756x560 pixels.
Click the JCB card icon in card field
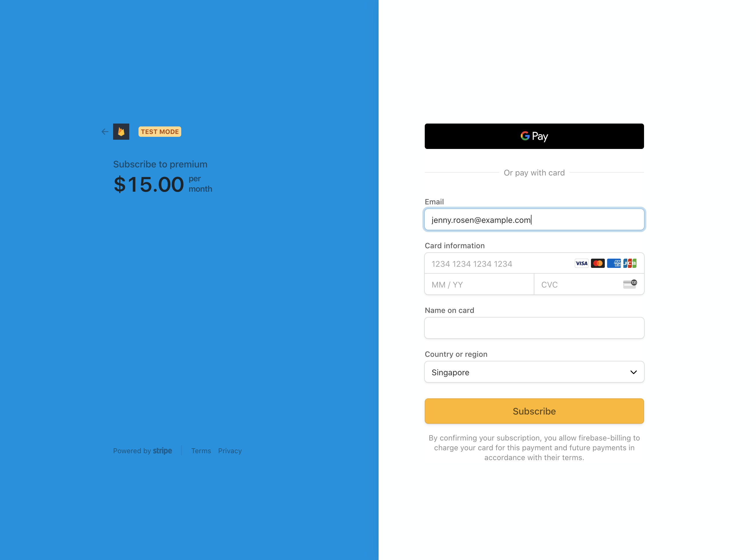[x=630, y=263]
